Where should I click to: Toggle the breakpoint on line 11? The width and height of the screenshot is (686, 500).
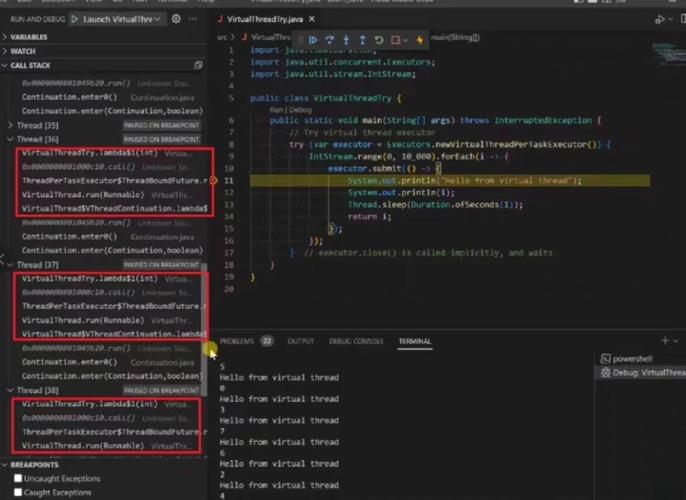(214, 180)
